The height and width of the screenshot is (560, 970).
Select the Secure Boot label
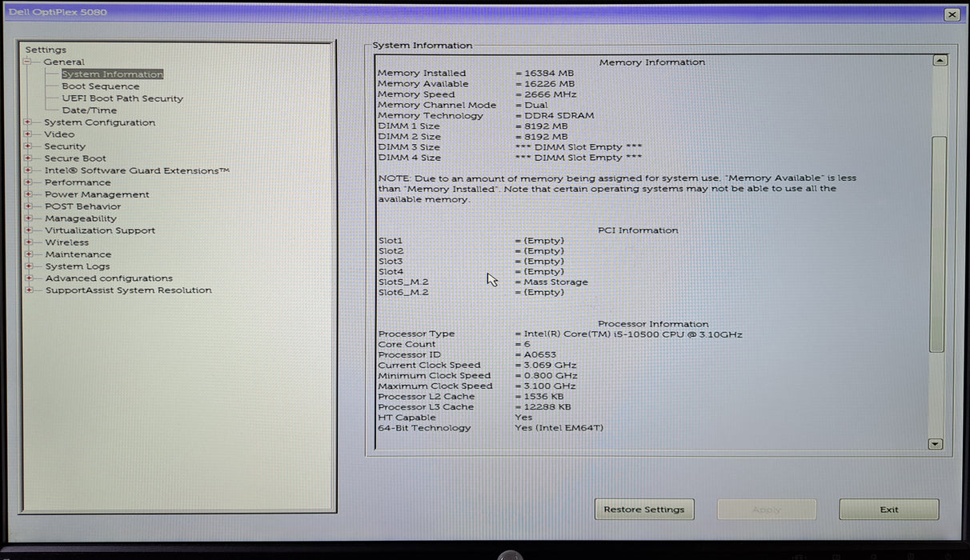pos(75,158)
